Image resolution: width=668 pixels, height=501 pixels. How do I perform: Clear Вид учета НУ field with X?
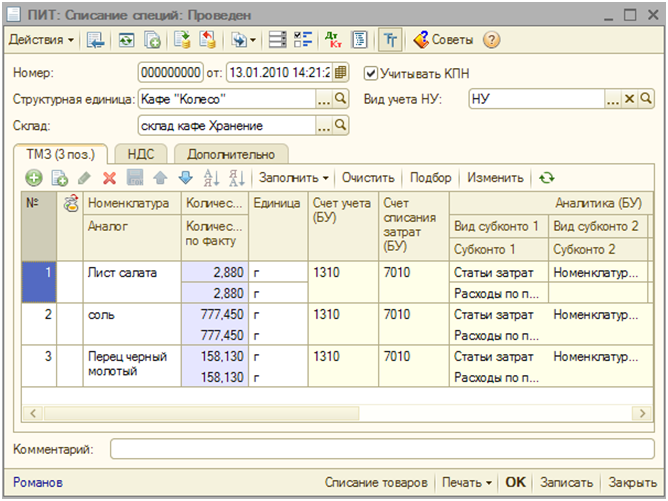[x=629, y=99]
